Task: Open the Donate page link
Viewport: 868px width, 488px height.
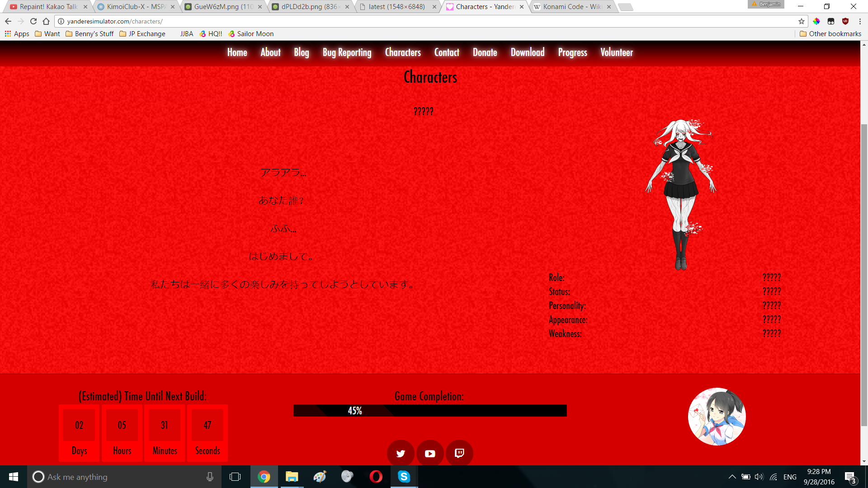Action: pos(485,52)
